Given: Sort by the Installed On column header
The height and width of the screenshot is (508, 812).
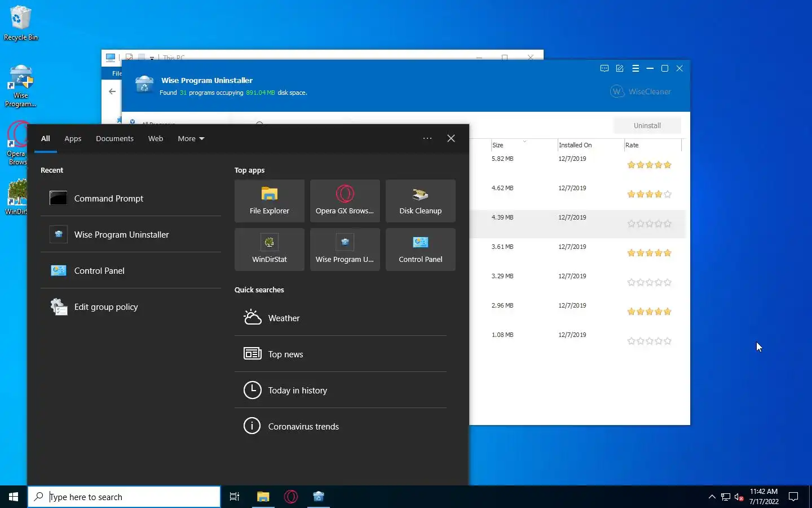Looking at the screenshot, I should point(590,145).
